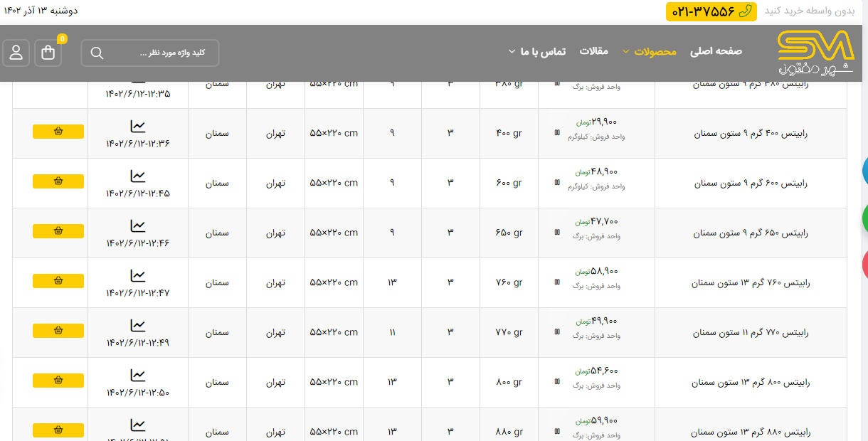Expand the تماس با ما dropdown arrow
Viewport: 868px width, 441px height.
click(x=512, y=51)
